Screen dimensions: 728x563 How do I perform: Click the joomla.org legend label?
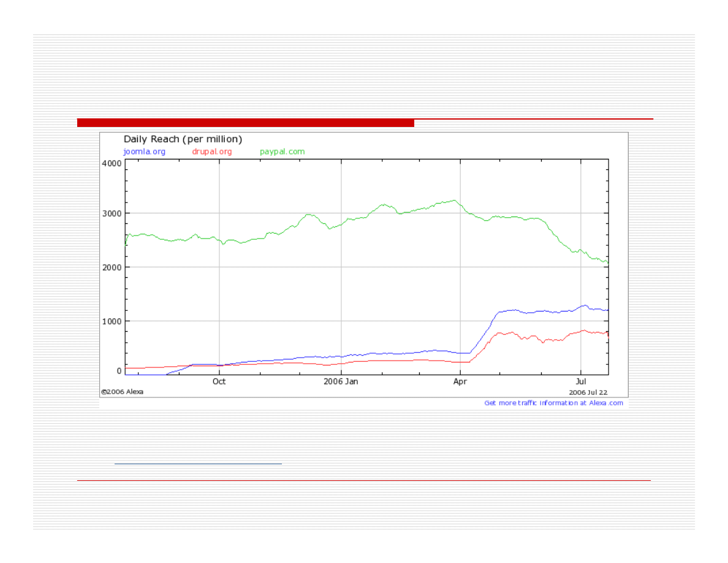pyautogui.click(x=144, y=151)
